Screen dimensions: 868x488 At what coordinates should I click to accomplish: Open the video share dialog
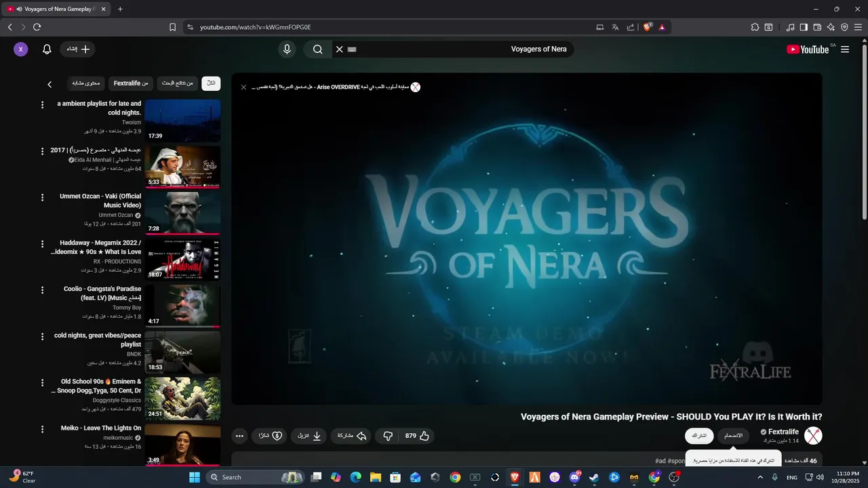tap(352, 436)
